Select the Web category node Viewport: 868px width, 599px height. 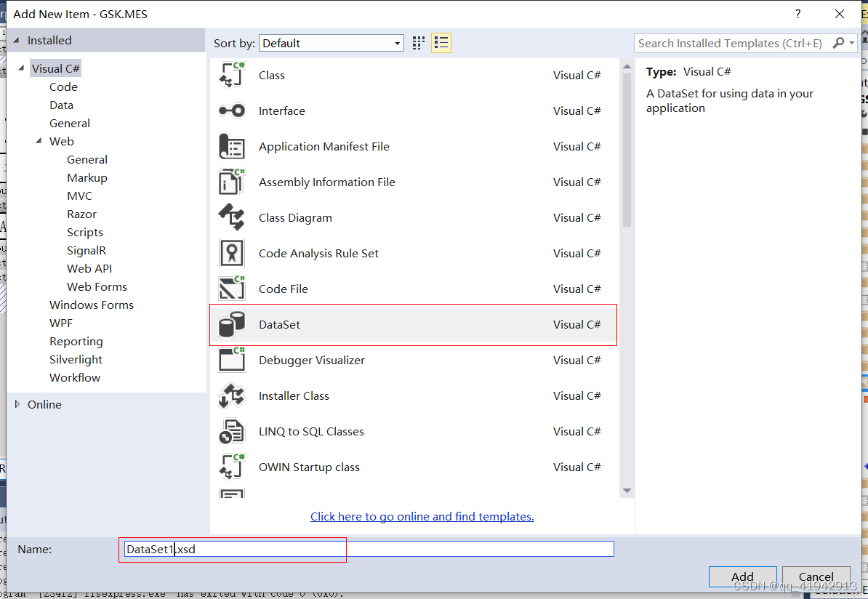(62, 141)
